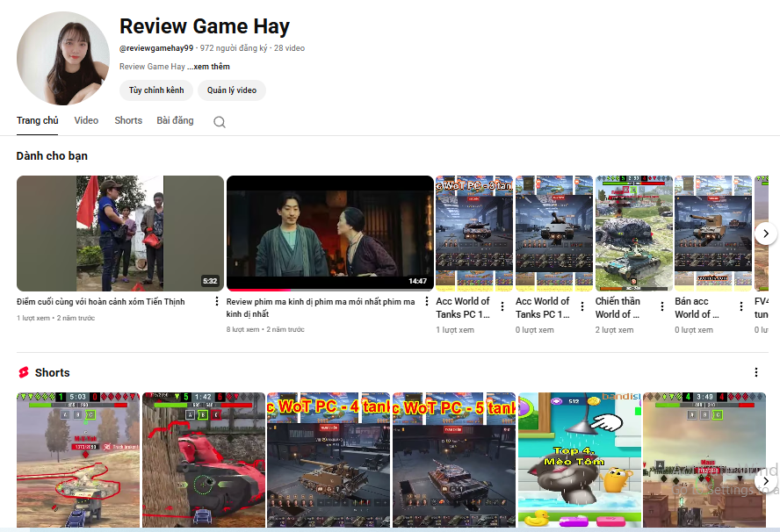Click the red Shorts logo icon
The width and height of the screenshot is (780, 532).
click(x=24, y=372)
